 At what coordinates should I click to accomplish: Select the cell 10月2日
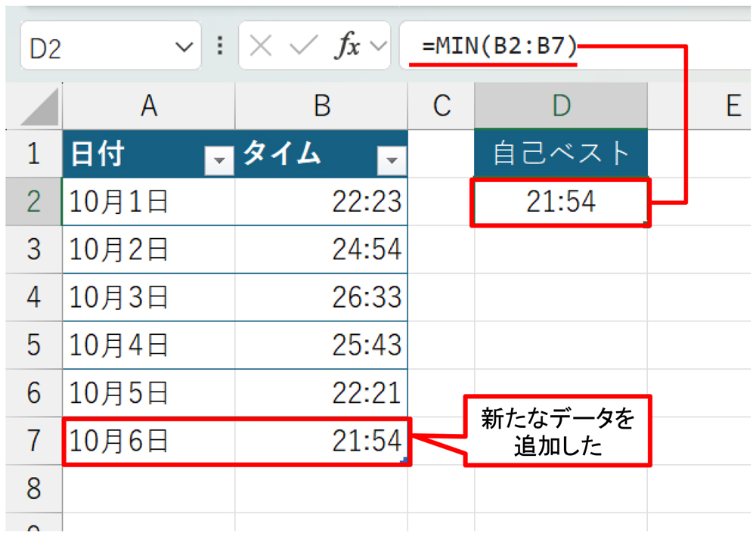pyautogui.click(x=148, y=249)
